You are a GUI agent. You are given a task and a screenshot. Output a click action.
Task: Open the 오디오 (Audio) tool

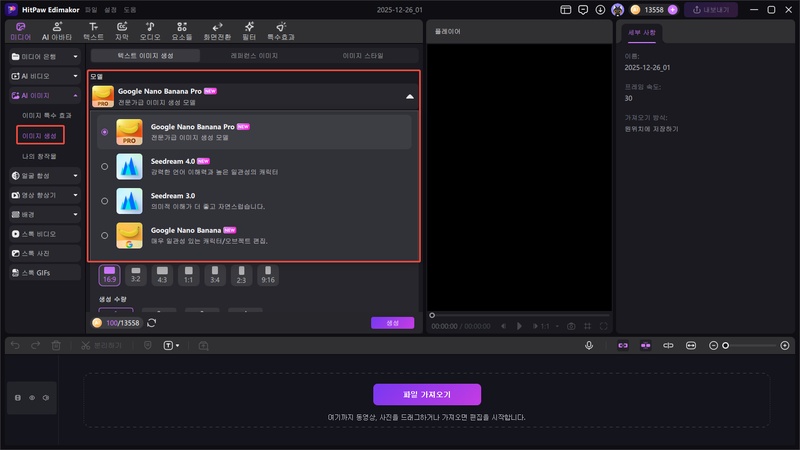(150, 31)
